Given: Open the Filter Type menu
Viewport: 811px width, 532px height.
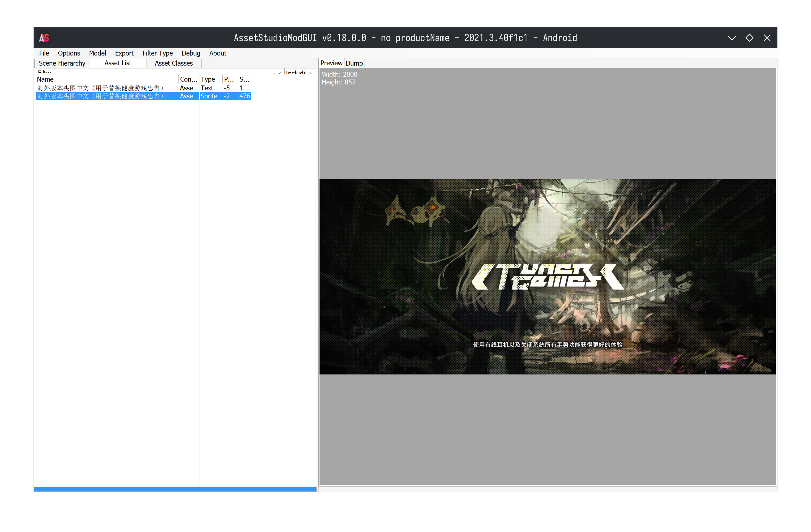Looking at the screenshot, I should tap(158, 53).
